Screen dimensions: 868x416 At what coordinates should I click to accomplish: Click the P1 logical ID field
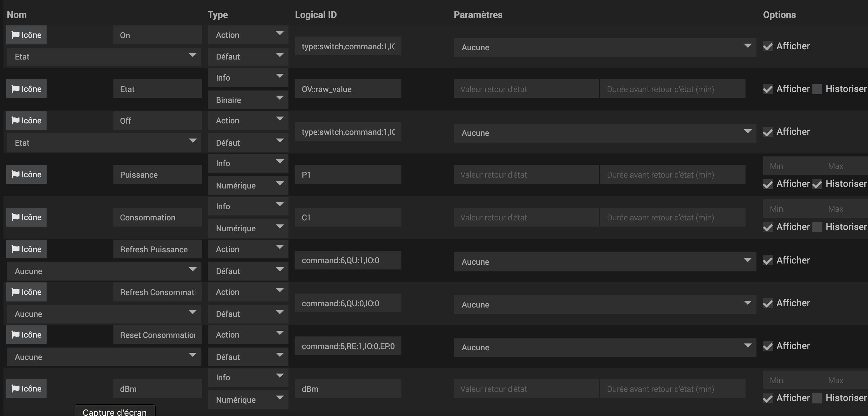click(x=348, y=175)
